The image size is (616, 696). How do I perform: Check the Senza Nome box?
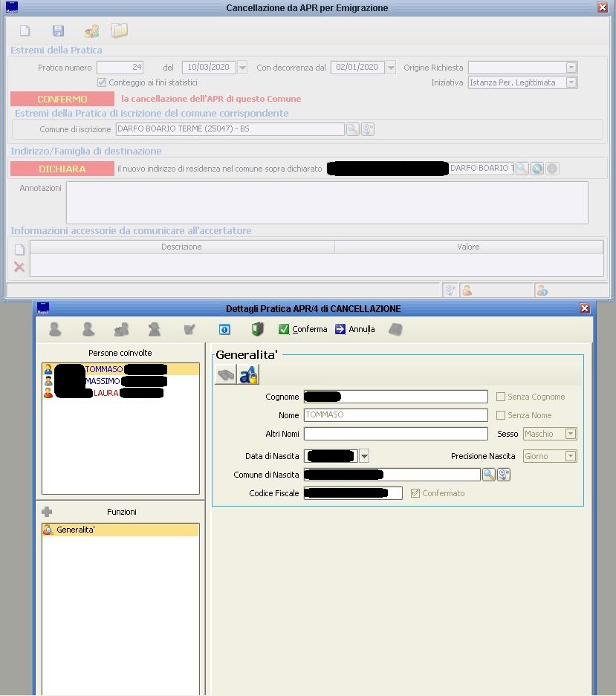(x=501, y=415)
